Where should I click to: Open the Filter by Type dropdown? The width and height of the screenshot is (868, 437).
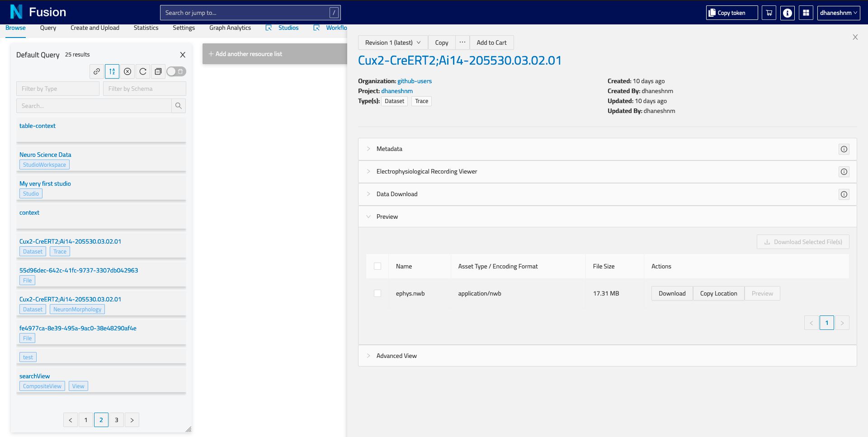[58, 89]
